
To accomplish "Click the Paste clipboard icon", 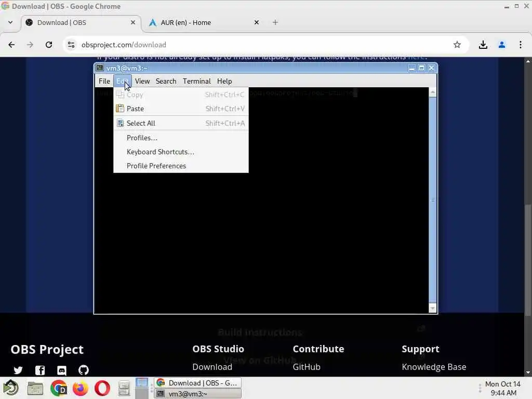I will tap(120, 108).
